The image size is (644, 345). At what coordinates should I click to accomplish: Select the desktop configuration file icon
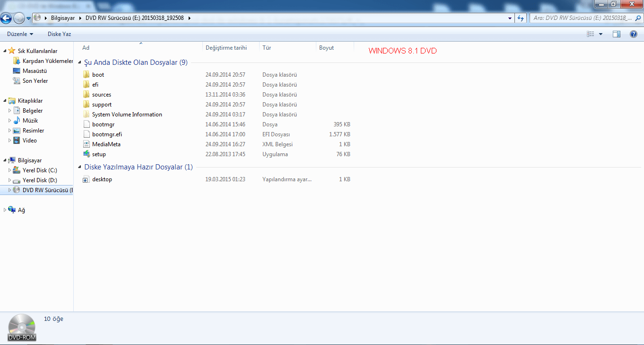(x=86, y=179)
